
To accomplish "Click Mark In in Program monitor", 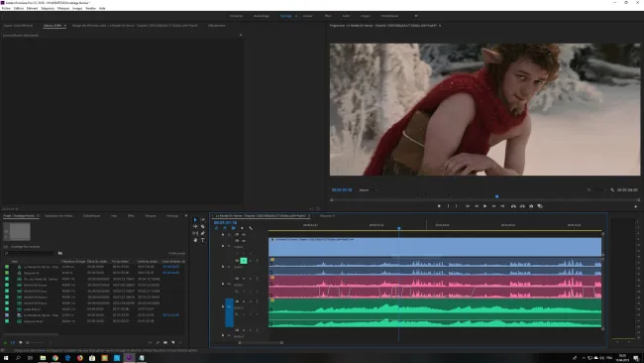I will click(x=448, y=206).
